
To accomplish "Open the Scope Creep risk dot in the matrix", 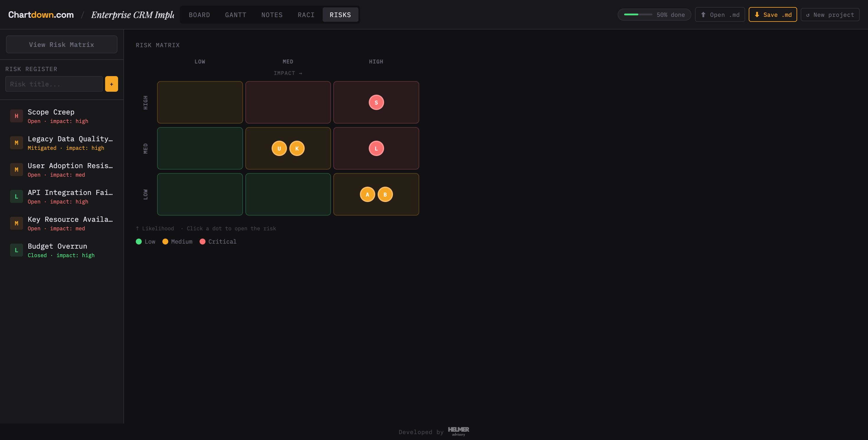I will (376, 102).
